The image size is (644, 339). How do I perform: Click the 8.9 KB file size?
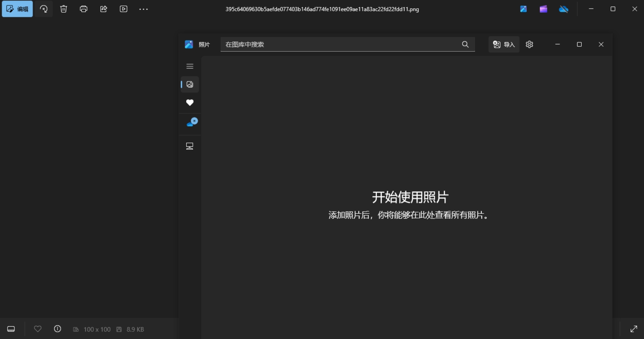(x=135, y=329)
